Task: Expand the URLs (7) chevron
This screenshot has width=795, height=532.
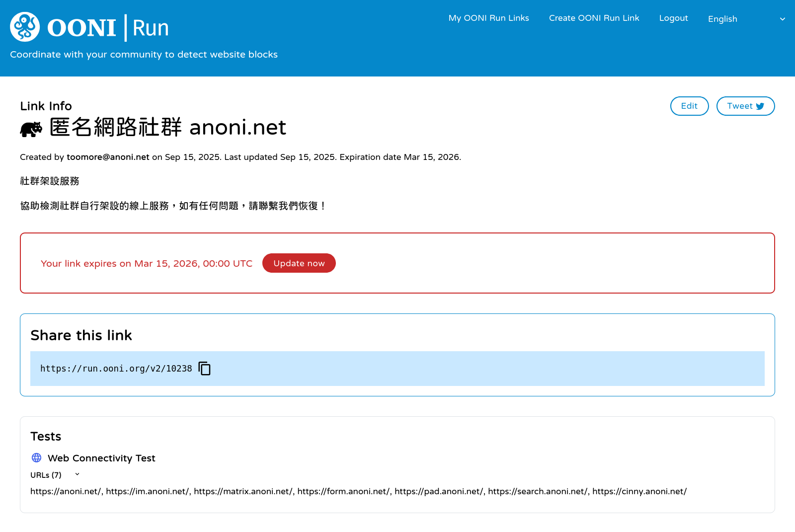Action: 77,474
